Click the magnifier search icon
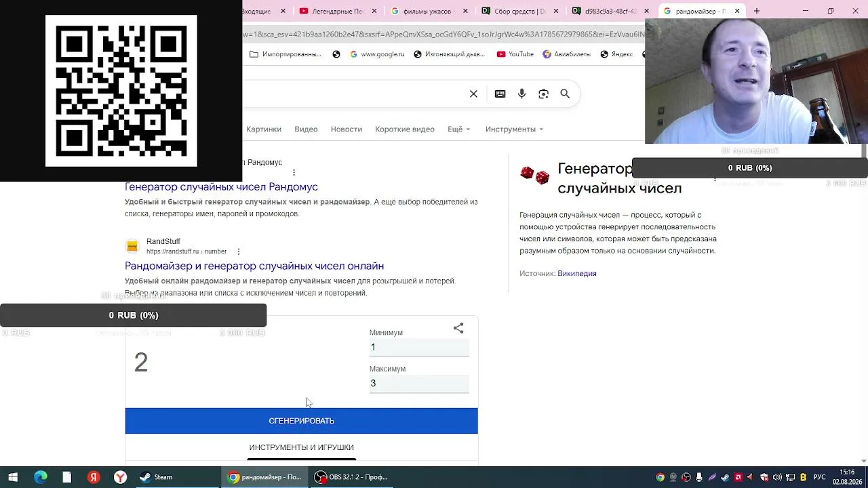 click(565, 94)
